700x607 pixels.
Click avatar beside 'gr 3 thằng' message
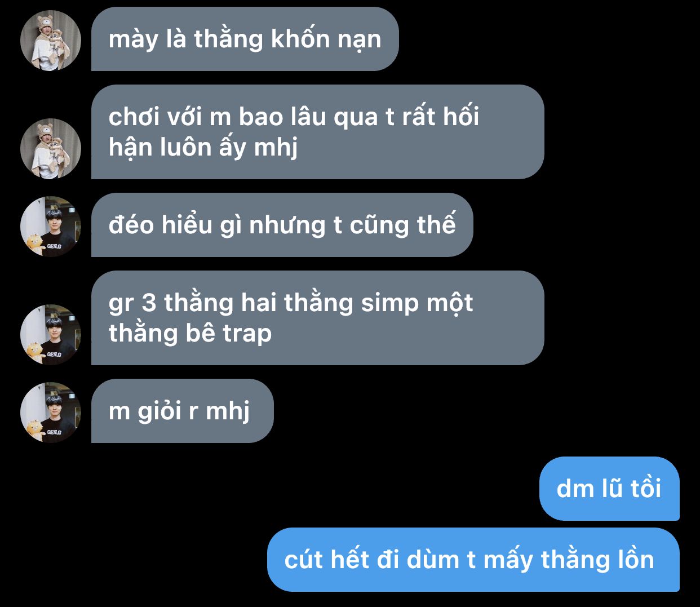pyautogui.click(x=51, y=335)
